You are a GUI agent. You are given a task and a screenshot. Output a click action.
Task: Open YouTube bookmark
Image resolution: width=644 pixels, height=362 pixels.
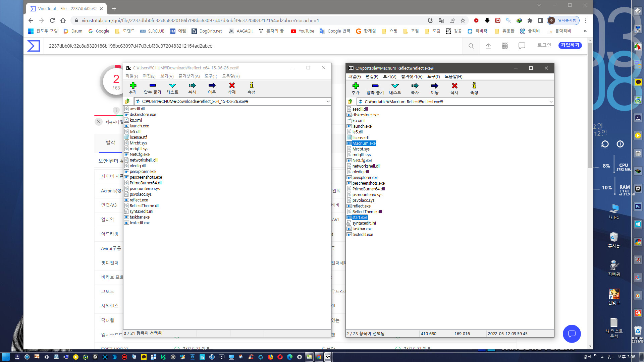[303, 31]
